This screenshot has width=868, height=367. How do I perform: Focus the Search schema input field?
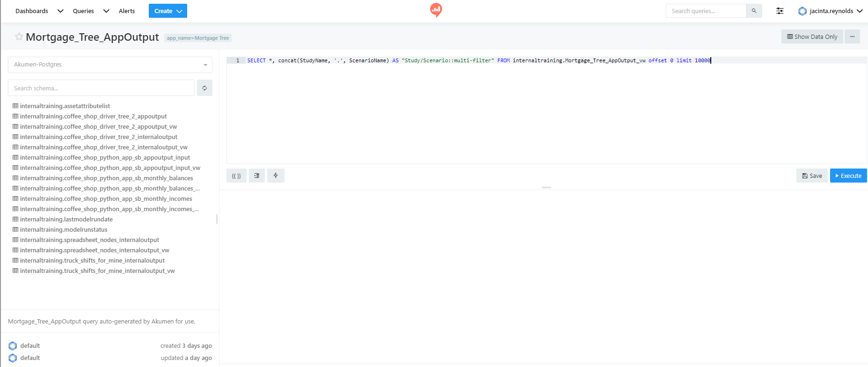click(x=101, y=88)
